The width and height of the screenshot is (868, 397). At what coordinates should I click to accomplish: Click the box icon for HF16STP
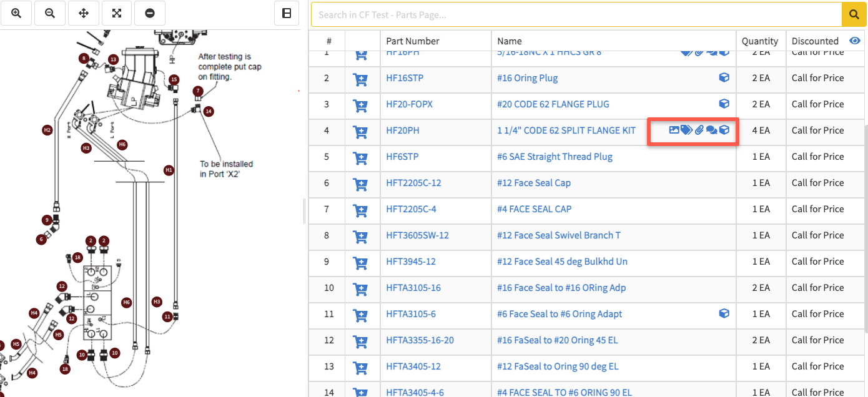pyautogui.click(x=724, y=78)
